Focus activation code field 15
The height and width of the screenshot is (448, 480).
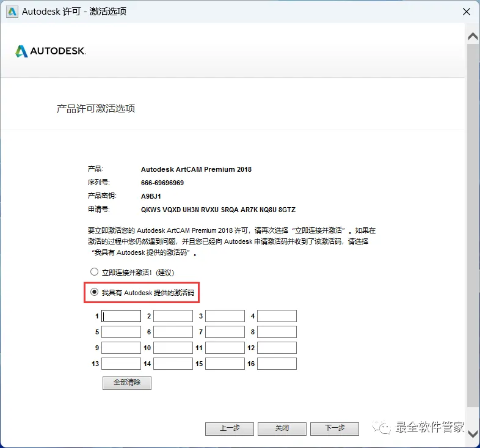tap(225, 364)
